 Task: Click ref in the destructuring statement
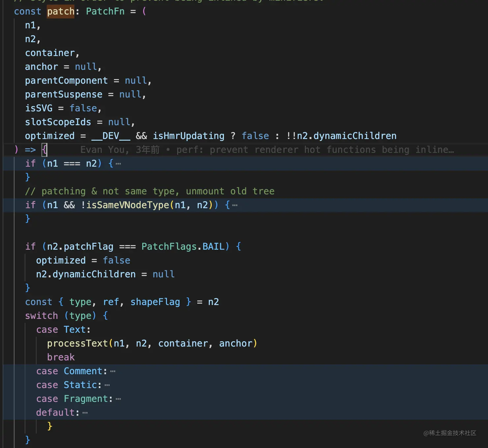tap(111, 302)
